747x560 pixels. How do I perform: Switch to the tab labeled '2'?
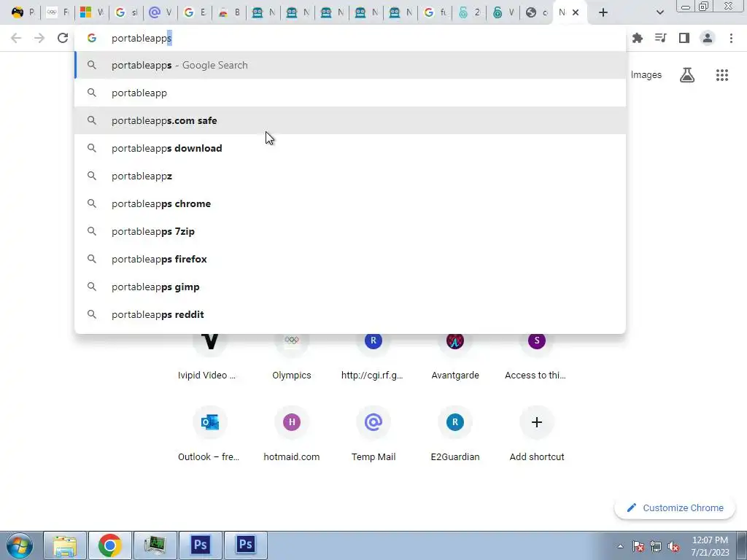pyautogui.click(x=469, y=12)
